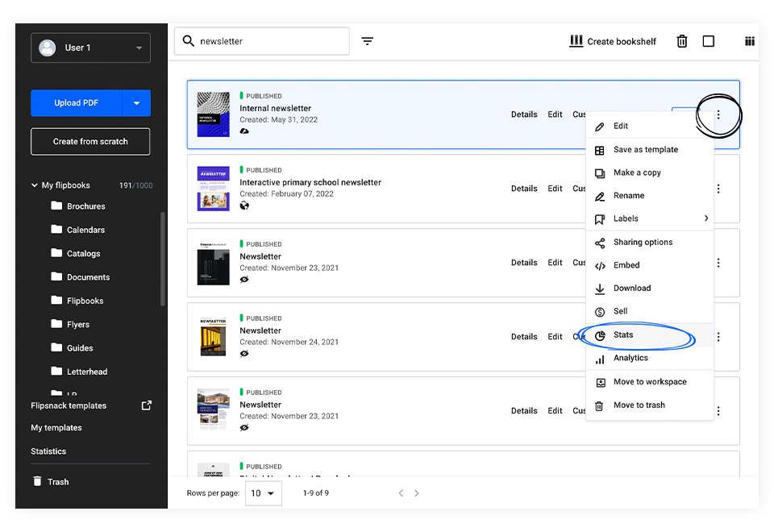774x532 pixels.
Task: Choose Move to trash from the menu
Action: [x=650, y=405]
